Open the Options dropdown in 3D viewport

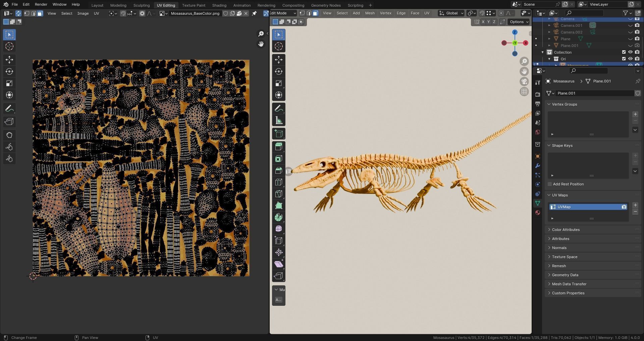pyautogui.click(x=519, y=22)
